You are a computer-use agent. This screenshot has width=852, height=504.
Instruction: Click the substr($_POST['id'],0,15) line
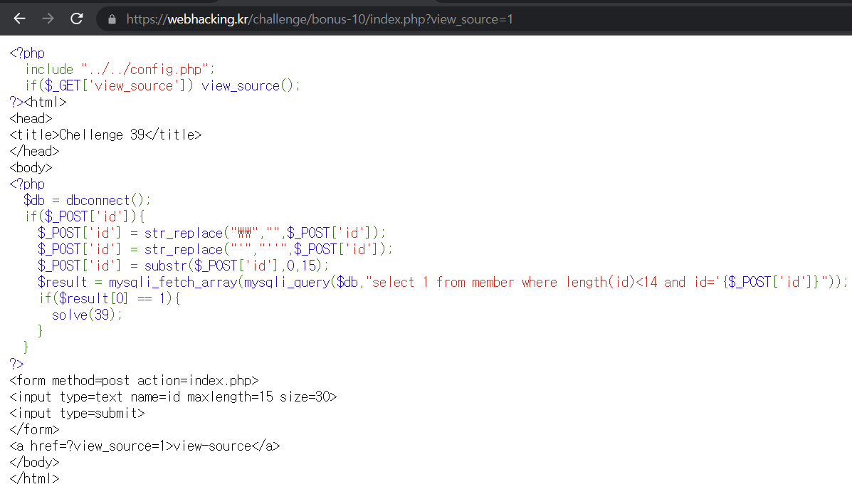(183, 266)
